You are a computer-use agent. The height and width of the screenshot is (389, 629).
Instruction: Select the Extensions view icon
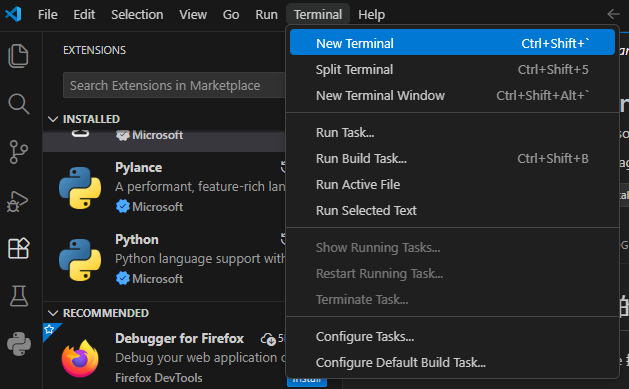[18, 248]
